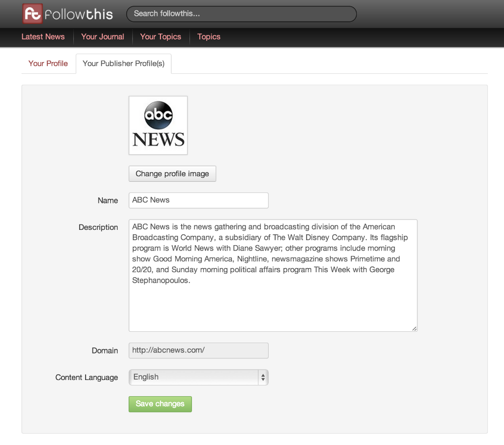Click the Domain label
This screenshot has width=504, height=445.
point(105,351)
